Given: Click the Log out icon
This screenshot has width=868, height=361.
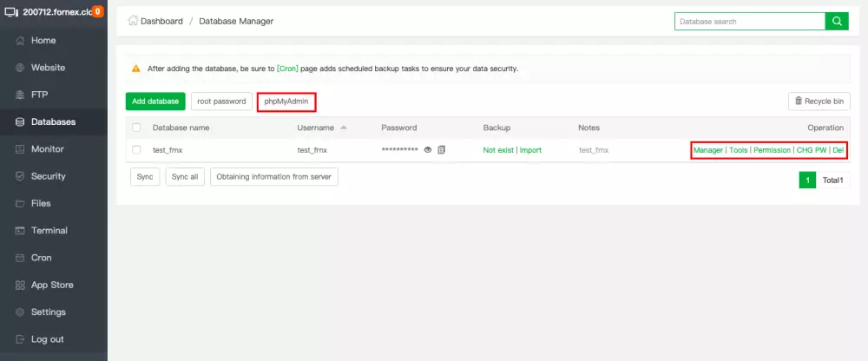Looking at the screenshot, I should [20, 338].
